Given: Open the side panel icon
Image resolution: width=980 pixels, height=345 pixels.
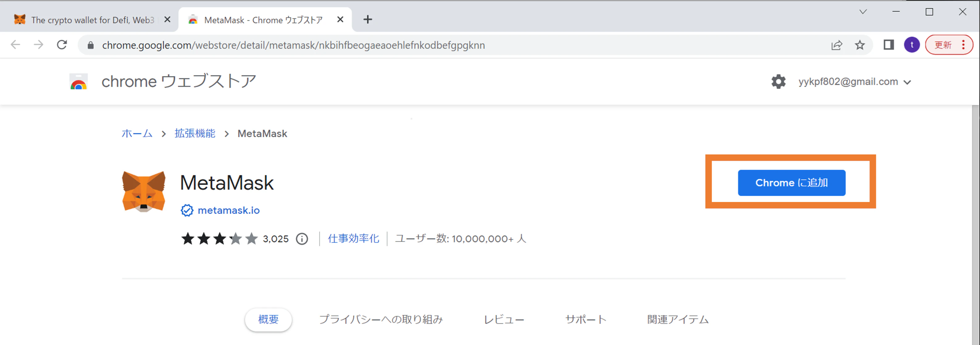Looking at the screenshot, I should coord(889,45).
